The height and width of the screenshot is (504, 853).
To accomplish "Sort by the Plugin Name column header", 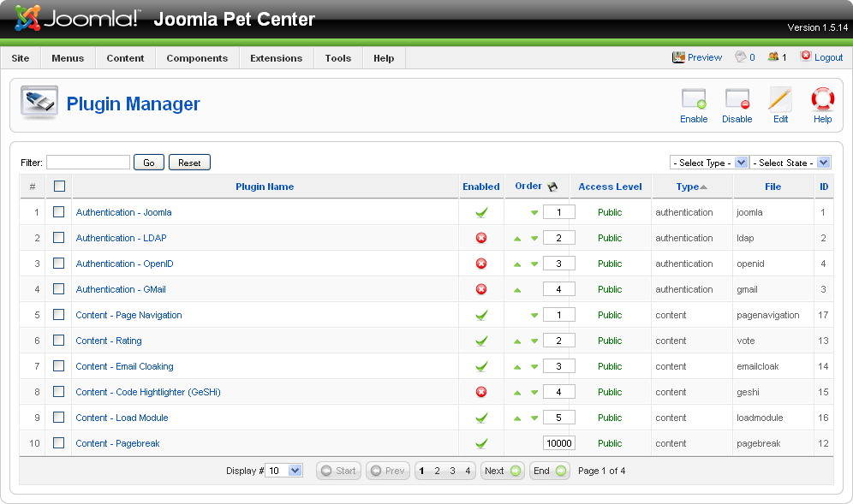I will pos(265,187).
